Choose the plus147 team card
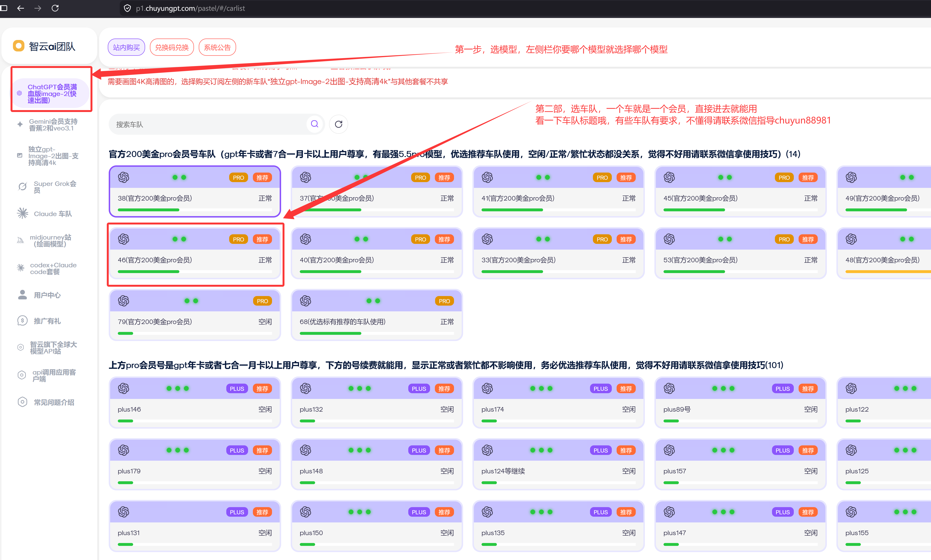 point(740,526)
